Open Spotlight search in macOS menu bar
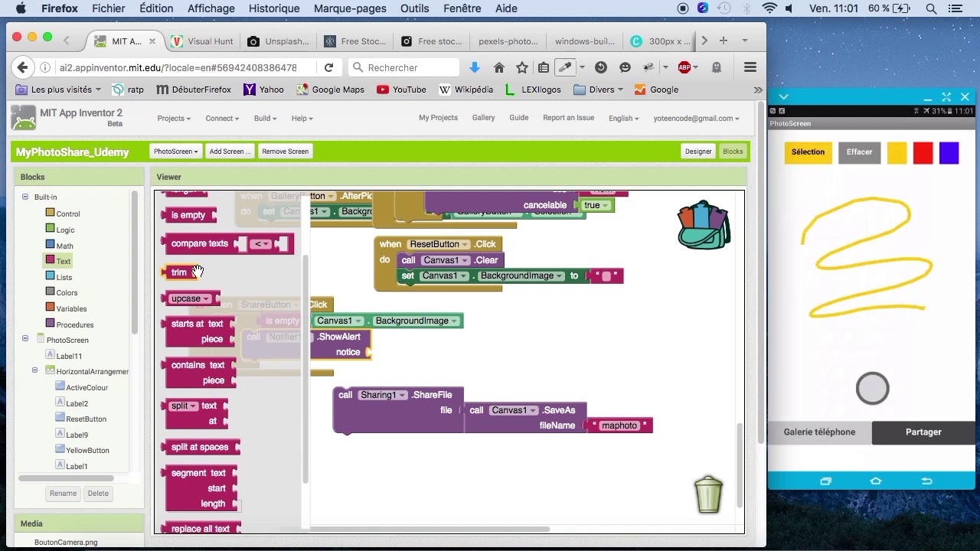The image size is (980, 551). click(932, 8)
